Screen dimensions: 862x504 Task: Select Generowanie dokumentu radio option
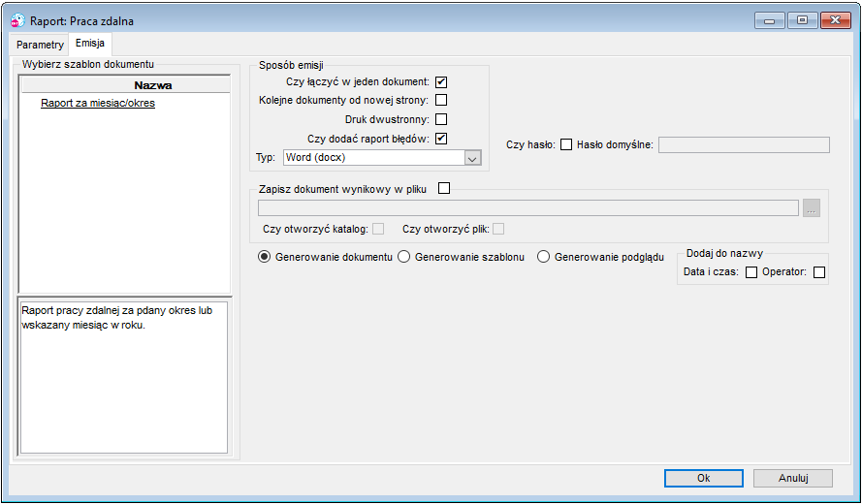coord(265,257)
